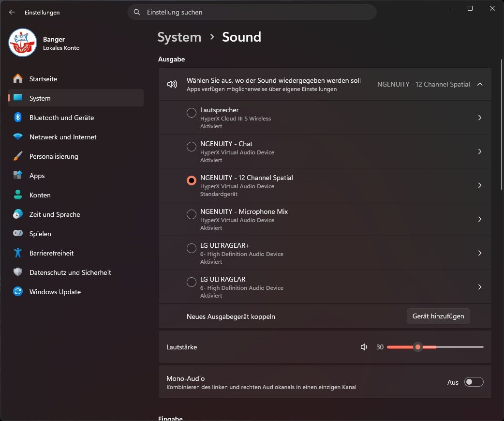Click HyperX Cloud III S Wireless text
Screen dimensions: 504x421
pos(236,119)
